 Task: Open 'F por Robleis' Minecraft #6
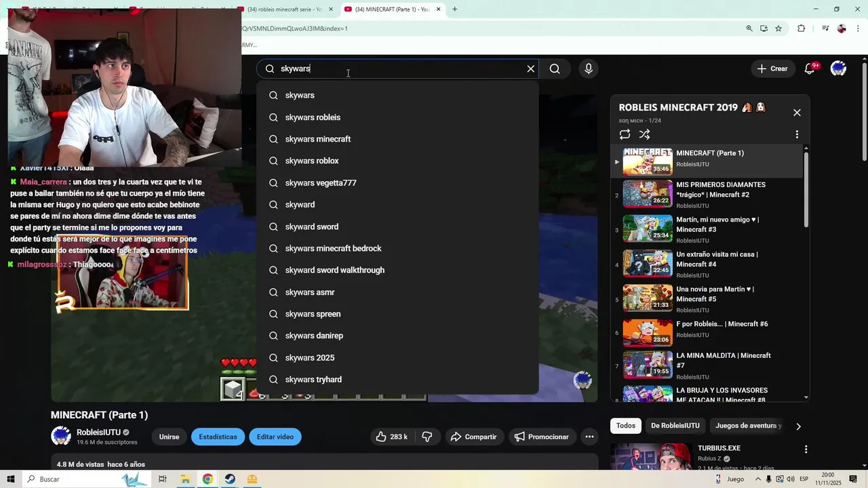(705, 333)
